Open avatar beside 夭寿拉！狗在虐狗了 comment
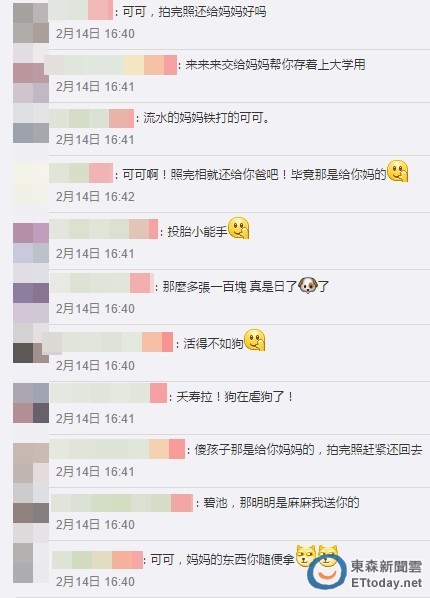Viewport: 430px width, 598px height. [31, 403]
